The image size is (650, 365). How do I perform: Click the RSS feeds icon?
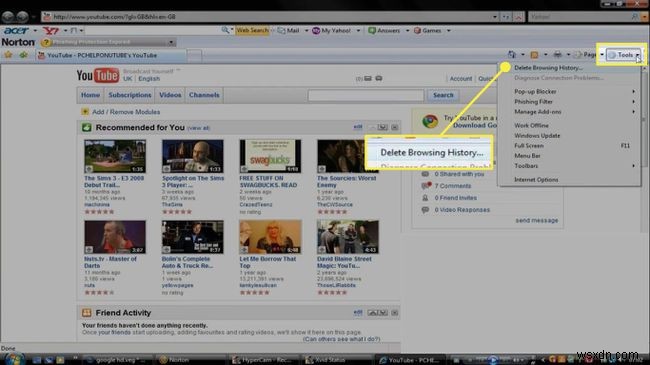click(x=534, y=55)
